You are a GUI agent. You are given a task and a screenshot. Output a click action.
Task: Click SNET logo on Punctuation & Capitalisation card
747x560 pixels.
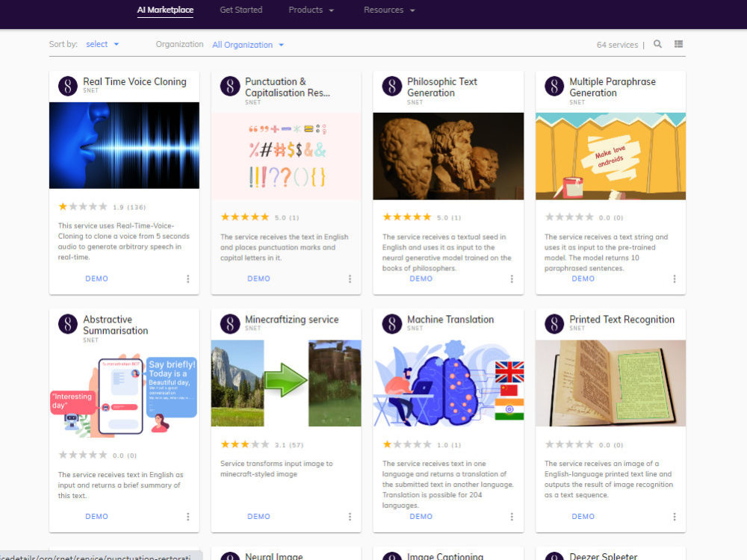(230, 86)
